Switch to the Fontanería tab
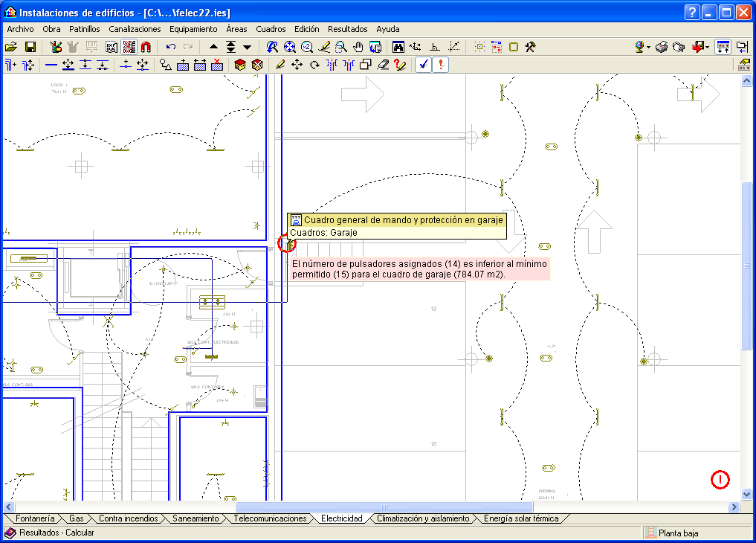 35,518
